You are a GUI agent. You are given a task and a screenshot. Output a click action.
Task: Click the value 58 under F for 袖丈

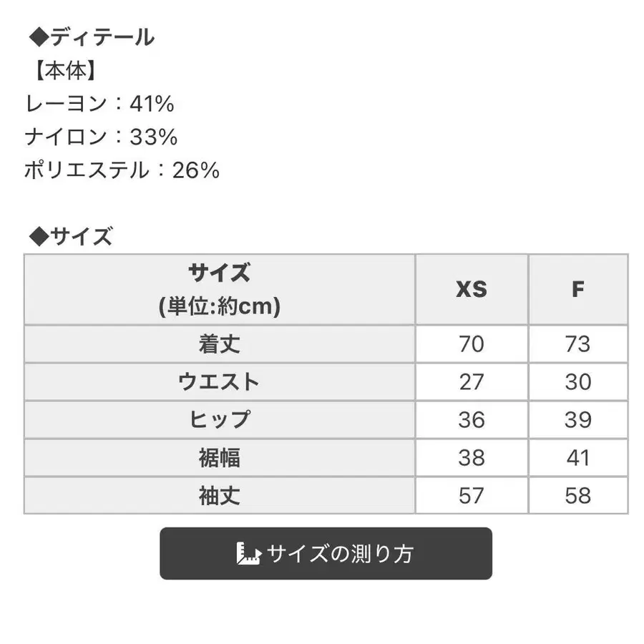[x=579, y=495]
